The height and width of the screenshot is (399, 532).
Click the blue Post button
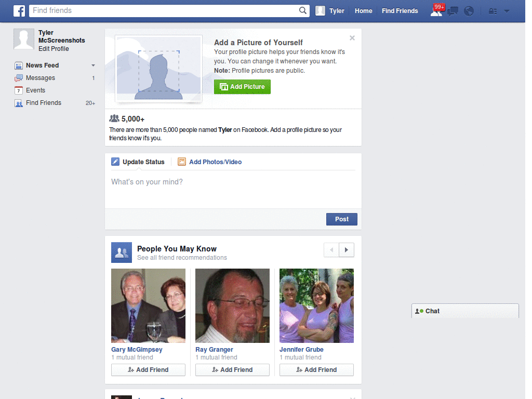[342, 219]
